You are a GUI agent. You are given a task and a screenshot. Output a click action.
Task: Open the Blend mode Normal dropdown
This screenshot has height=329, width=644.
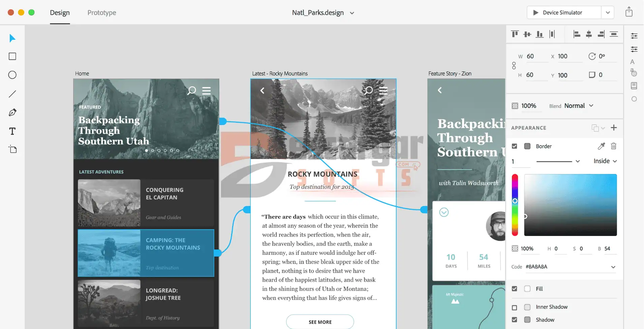[x=579, y=106]
